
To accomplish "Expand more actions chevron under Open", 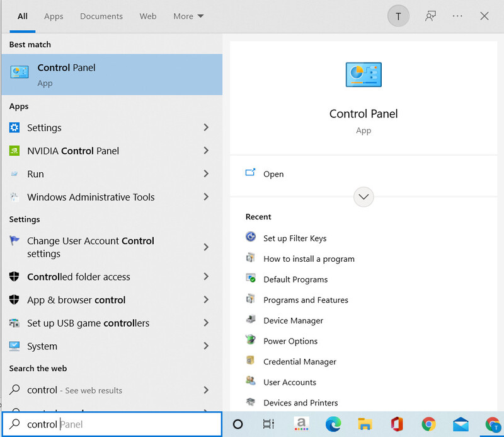I will click(364, 197).
